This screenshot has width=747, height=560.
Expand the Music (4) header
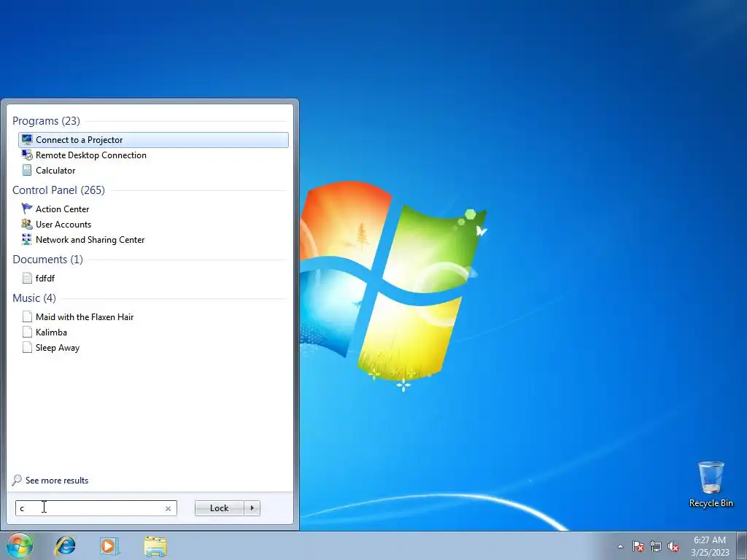(x=34, y=298)
